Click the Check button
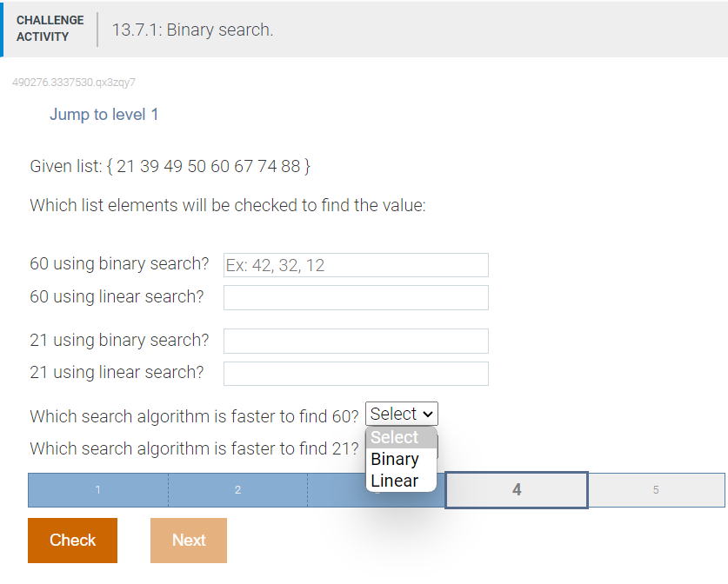This screenshot has width=728, height=584. [72, 540]
